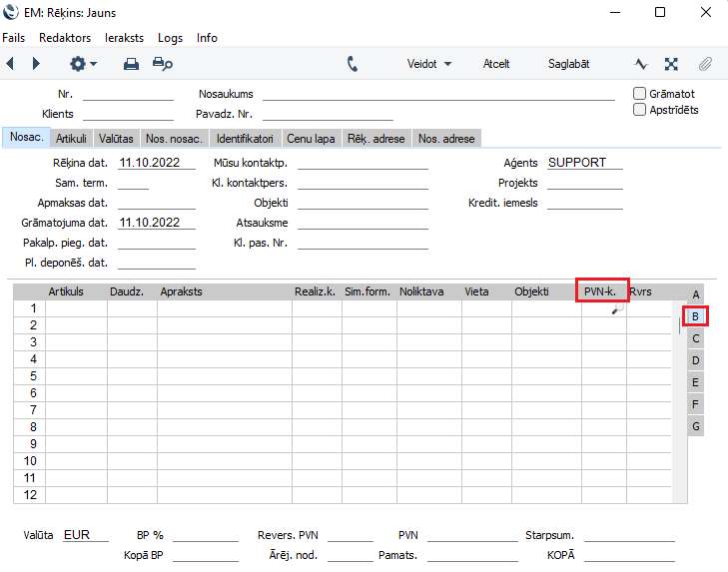Open the Ieraksts menu
The image size is (728, 572).
pos(124,38)
